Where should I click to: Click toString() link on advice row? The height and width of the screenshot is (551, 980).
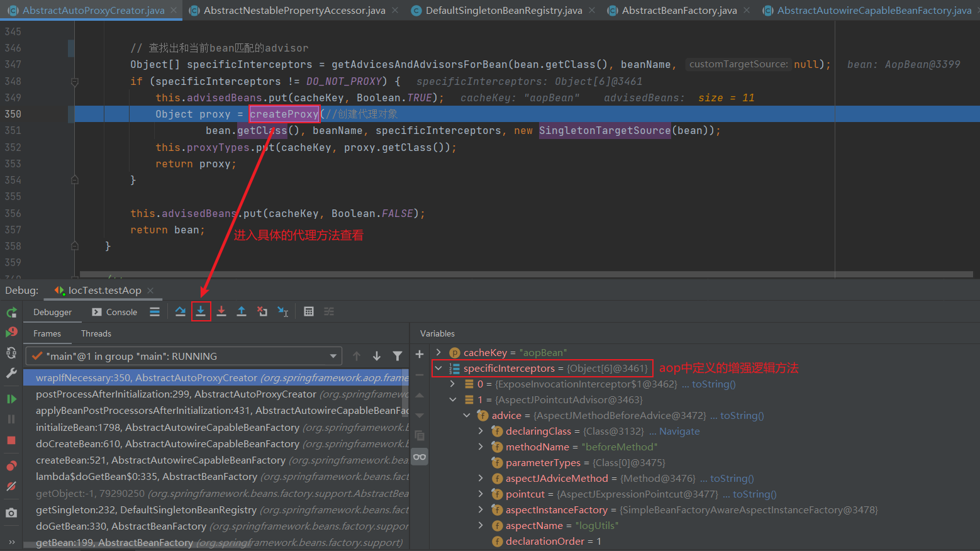pyautogui.click(x=742, y=415)
